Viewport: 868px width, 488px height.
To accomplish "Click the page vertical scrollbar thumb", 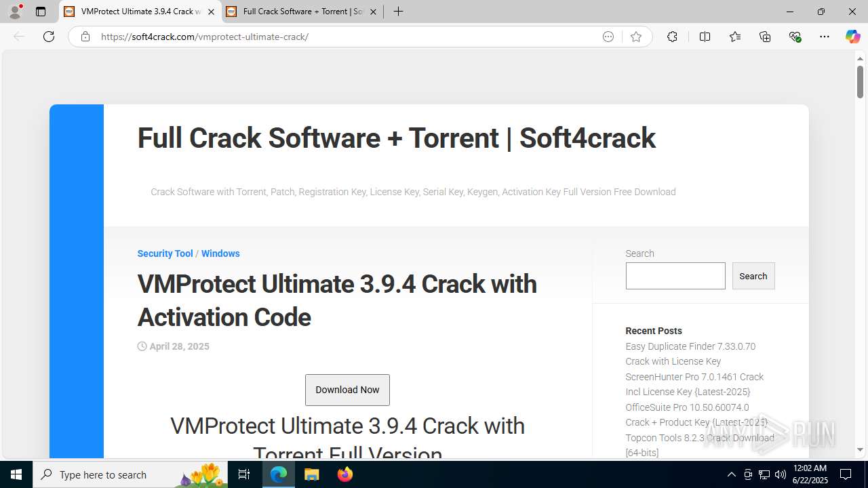I will [x=860, y=82].
